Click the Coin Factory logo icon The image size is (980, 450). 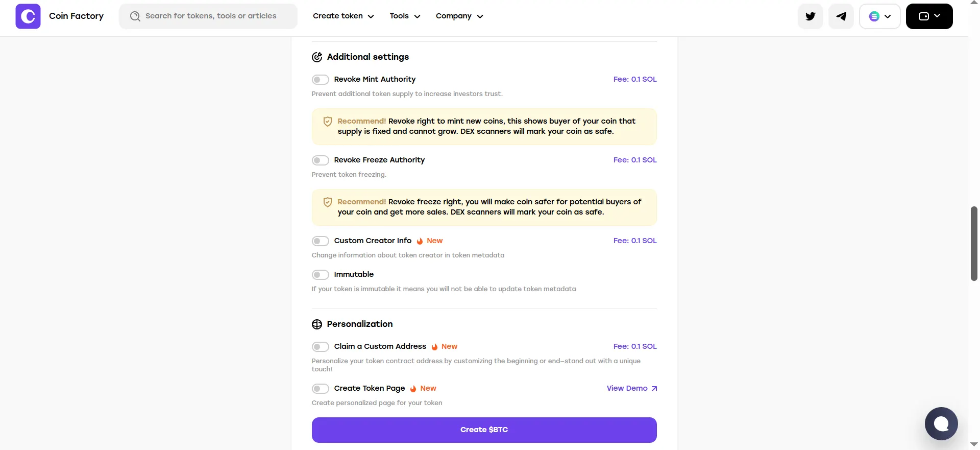(28, 16)
